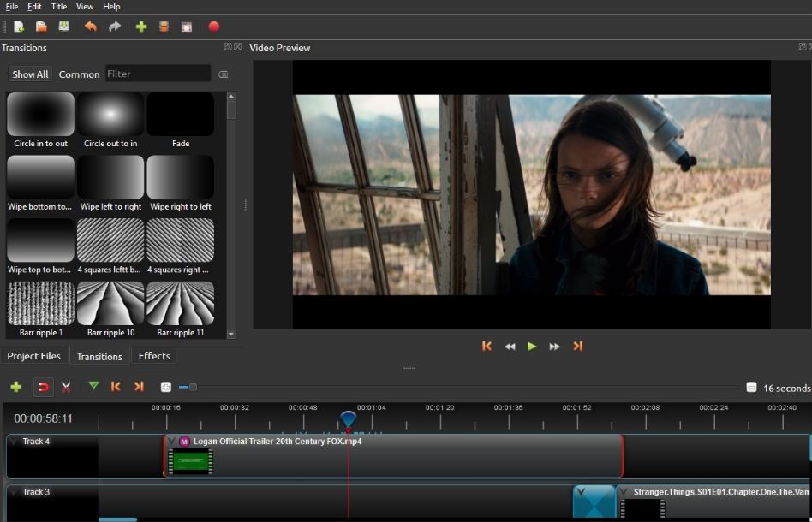
Task: Open the Logan clip menu arrow
Action: click(171, 442)
